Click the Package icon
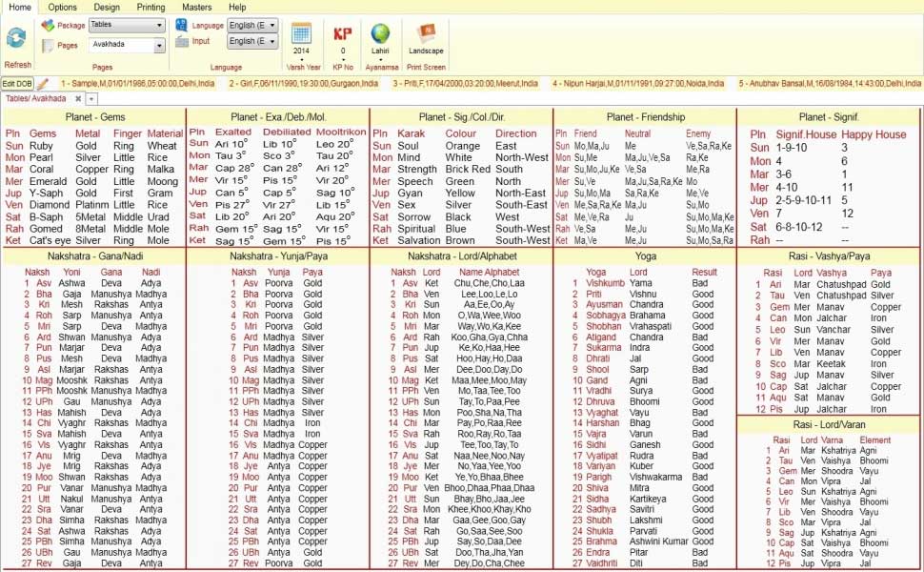Viewport: 924px width, 572px height. (48, 26)
